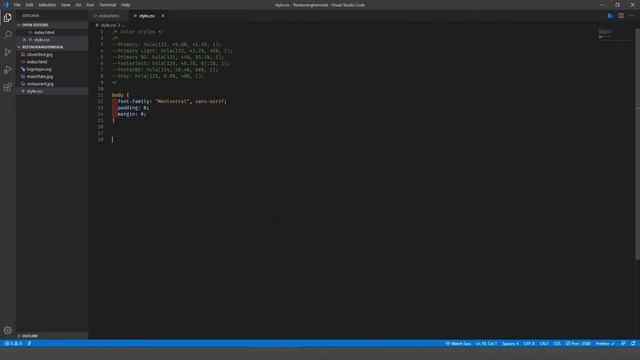Click the Port 5500 Live Server status item
Screen dimensions: 640x360
pyautogui.click(x=578, y=344)
